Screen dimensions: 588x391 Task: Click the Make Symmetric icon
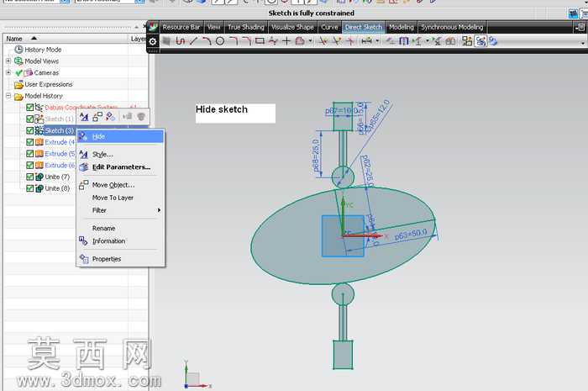403,41
